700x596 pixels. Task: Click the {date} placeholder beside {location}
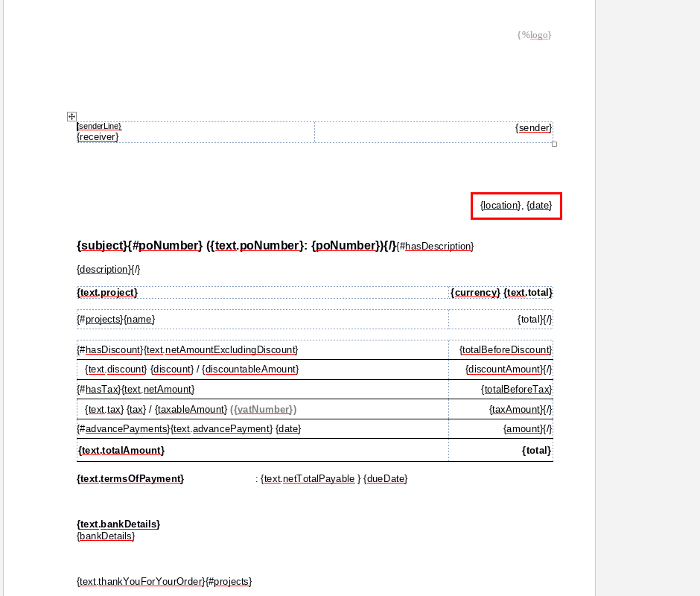coord(539,205)
